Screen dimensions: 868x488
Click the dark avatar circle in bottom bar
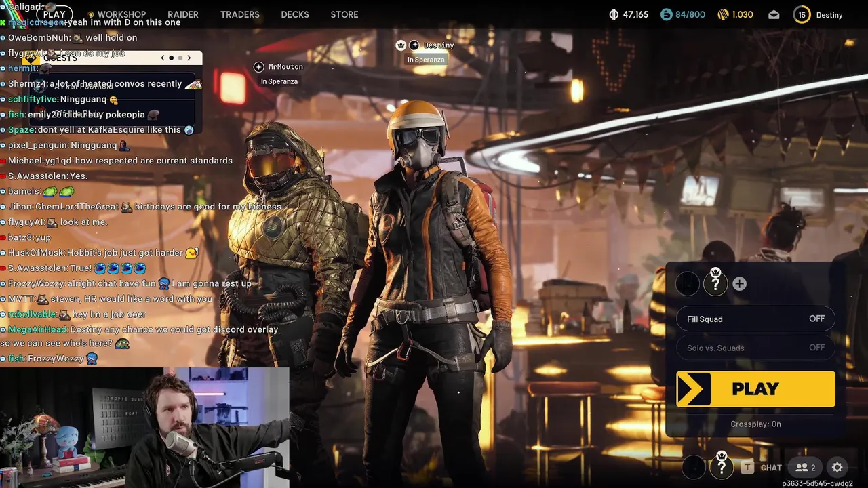pyautogui.click(x=694, y=467)
